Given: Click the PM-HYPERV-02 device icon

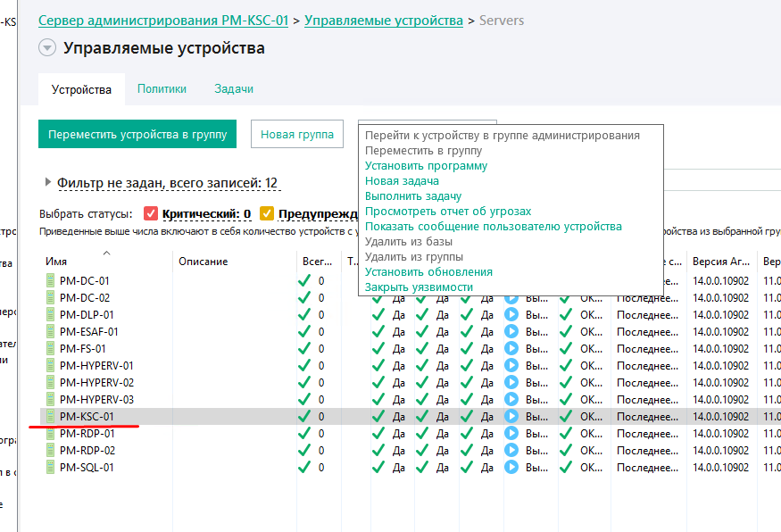Looking at the screenshot, I should (50, 382).
